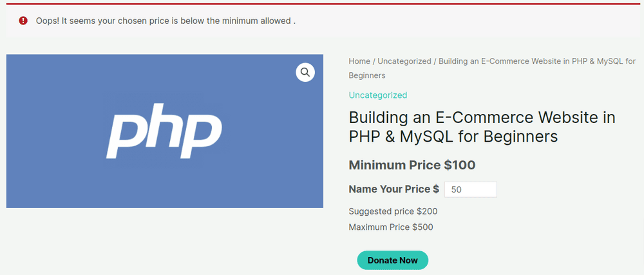This screenshot has width=644, height=275.
Task: Click the white PHP logo
Action: tap(164, 133)
